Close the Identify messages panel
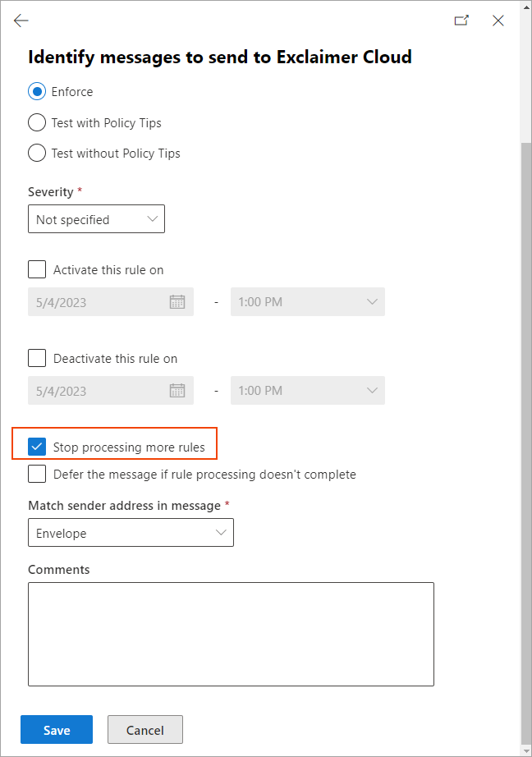The image size is (532, 757). [498, 21]
